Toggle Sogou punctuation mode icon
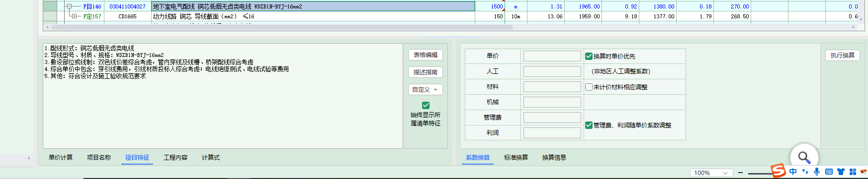868x179 pixels. [805, 172]
